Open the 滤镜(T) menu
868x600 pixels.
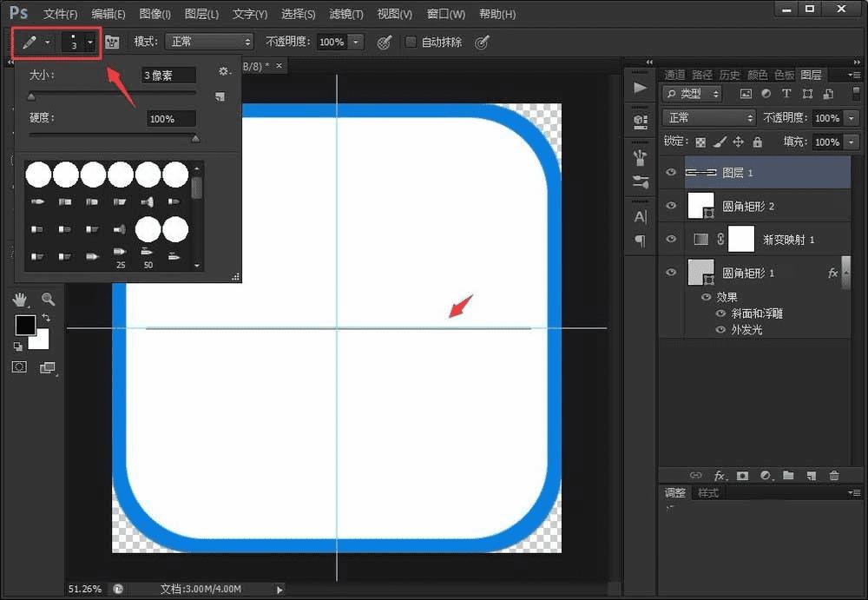point(345,15)
